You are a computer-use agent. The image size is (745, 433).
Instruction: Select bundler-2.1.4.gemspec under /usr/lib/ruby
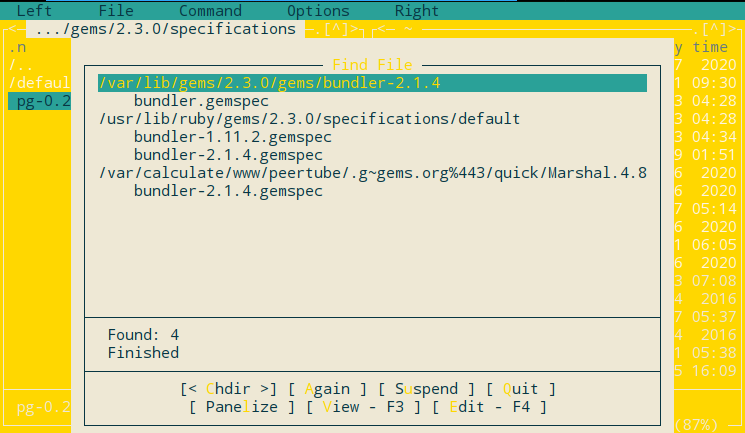228,155
